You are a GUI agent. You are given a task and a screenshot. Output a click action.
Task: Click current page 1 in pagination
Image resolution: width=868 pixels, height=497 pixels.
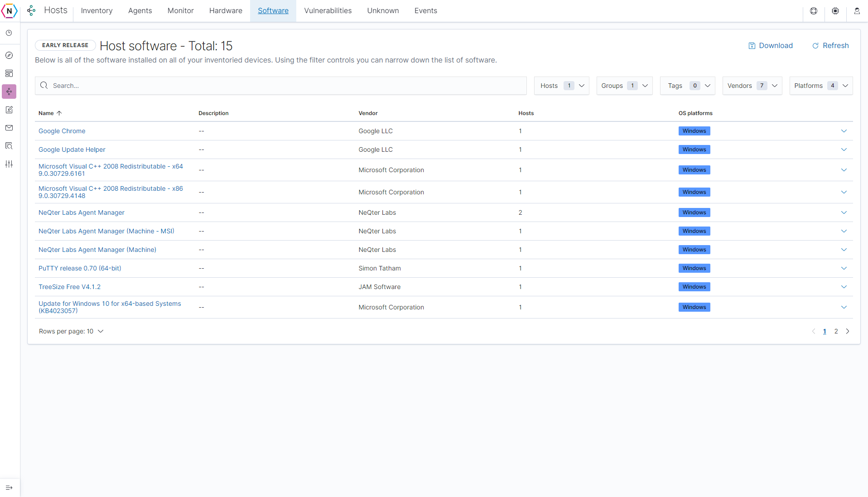point(825,331)
